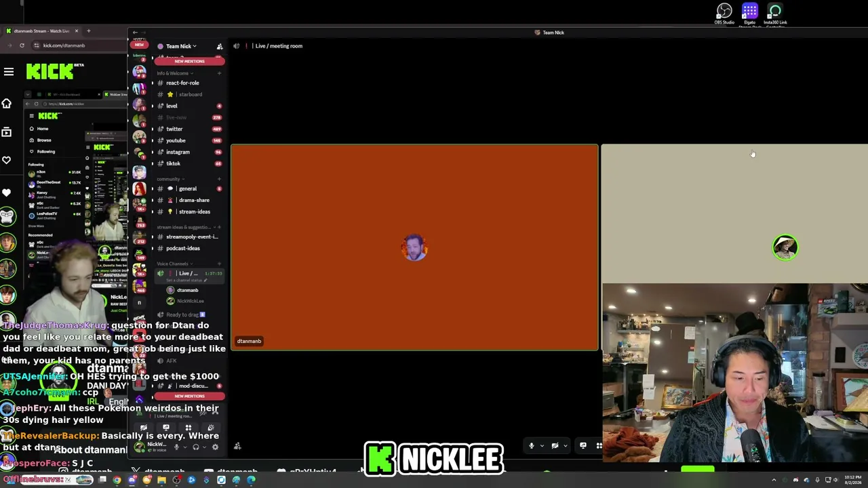868x488 pixels.
Task: Jump to the bottom New Mentions banner
Action: point(189,396)
